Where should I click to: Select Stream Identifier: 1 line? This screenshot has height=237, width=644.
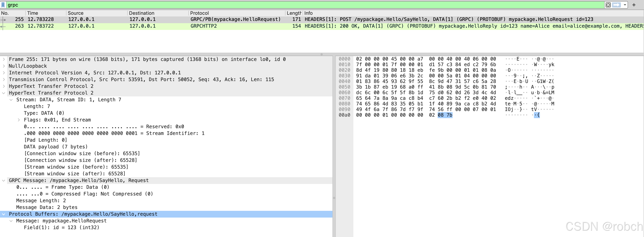114,133
